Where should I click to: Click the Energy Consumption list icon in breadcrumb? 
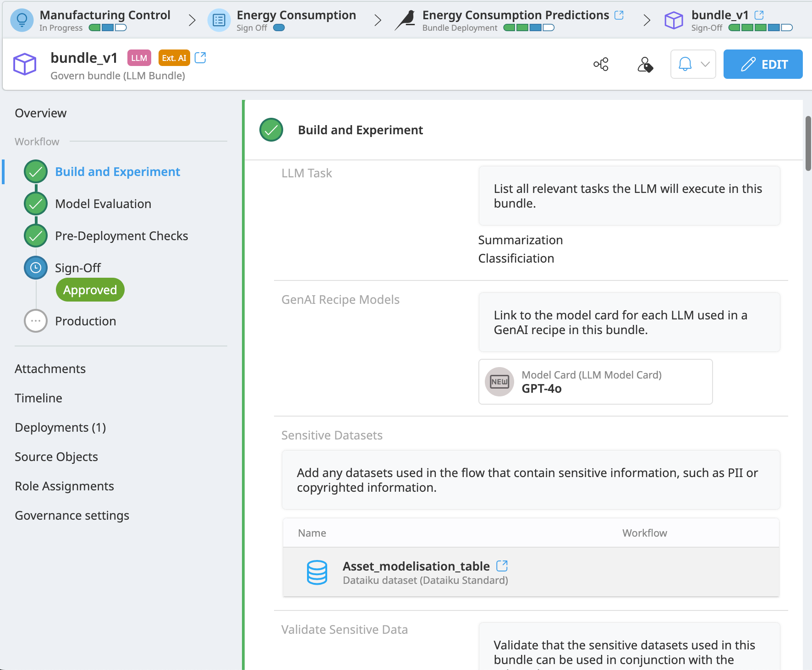click(219, 21)
